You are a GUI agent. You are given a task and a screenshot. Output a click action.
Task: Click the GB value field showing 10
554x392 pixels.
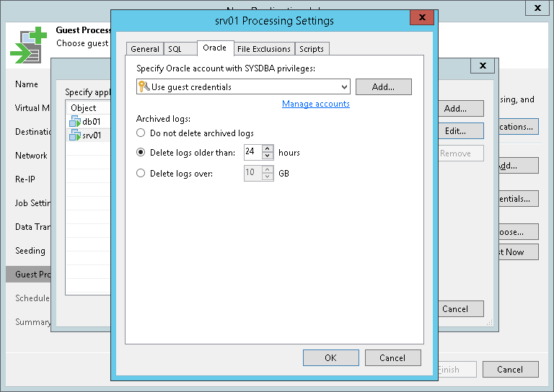click(253, 173)
